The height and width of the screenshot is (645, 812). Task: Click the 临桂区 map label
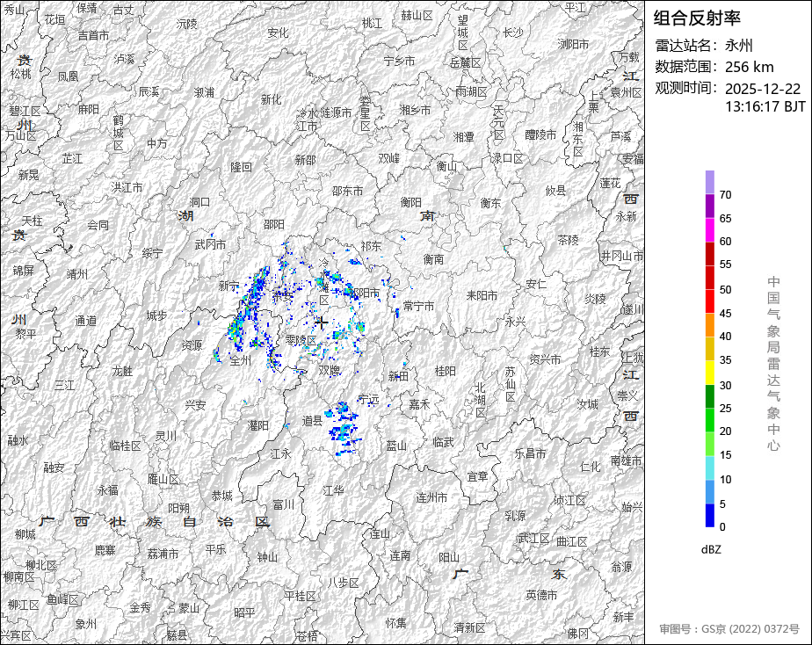click(125, 446)
